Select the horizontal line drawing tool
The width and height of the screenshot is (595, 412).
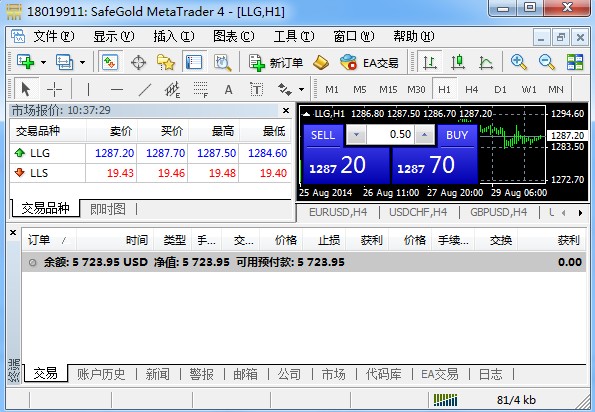pyautogui.click(x=116, y=90)
